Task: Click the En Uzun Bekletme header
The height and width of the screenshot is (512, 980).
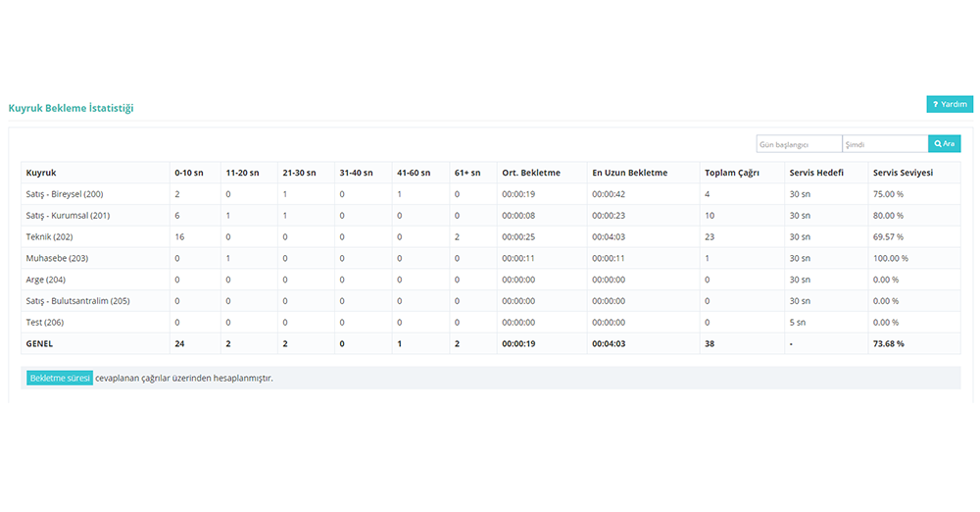Action: 629,173
